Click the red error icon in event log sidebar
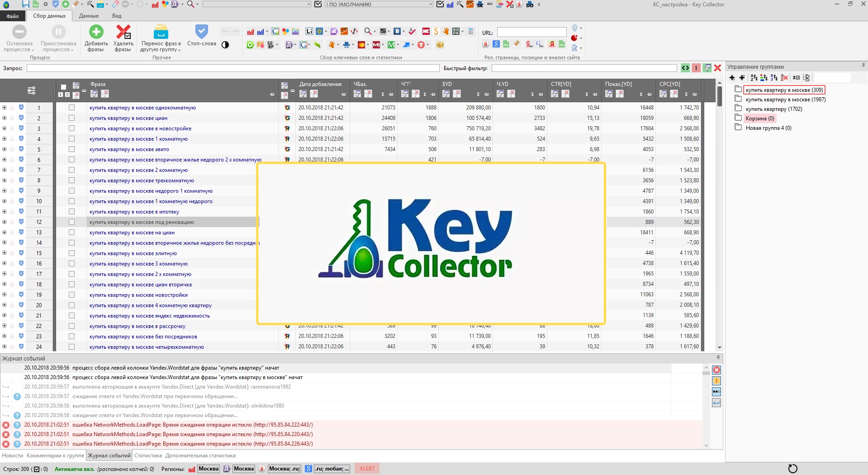 click(x=716, y=370)
